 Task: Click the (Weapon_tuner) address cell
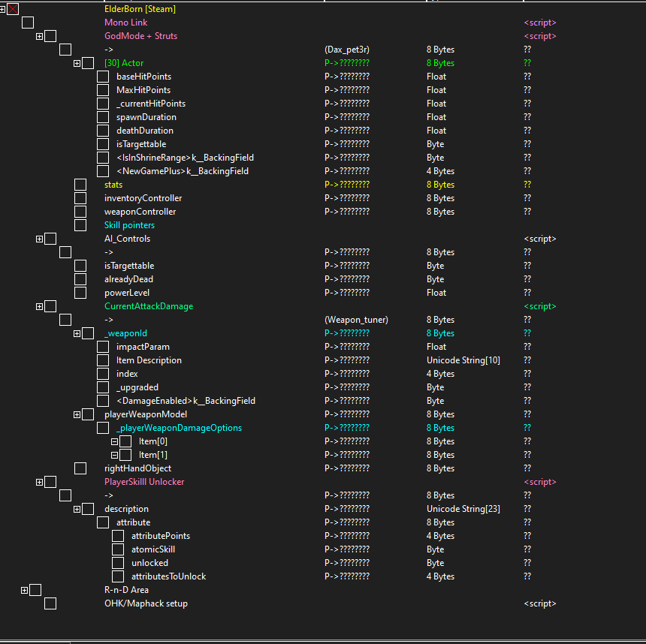click(x=356, y=320)
